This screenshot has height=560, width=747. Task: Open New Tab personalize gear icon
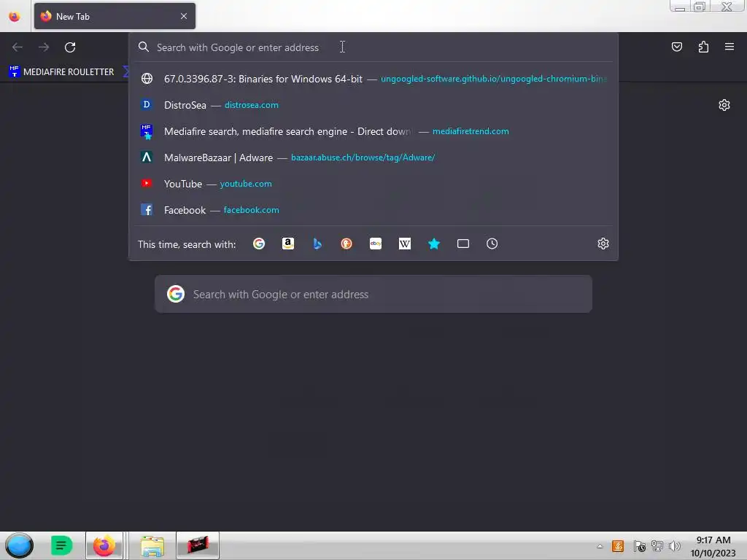724,105
